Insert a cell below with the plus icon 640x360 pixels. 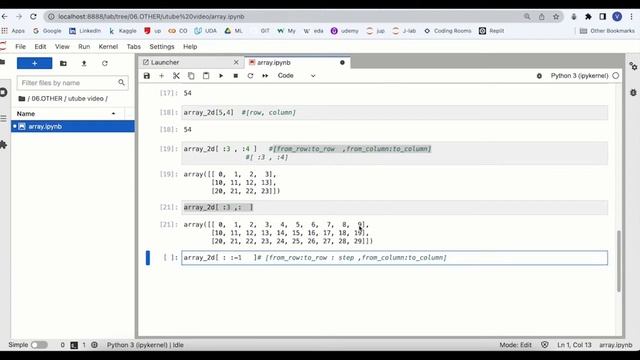[x=161, y=76]
